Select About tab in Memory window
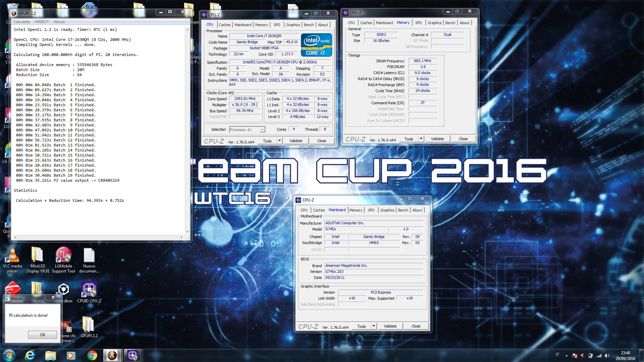The height and width of the screenshot is (362, 644). (x=465, y=23)
